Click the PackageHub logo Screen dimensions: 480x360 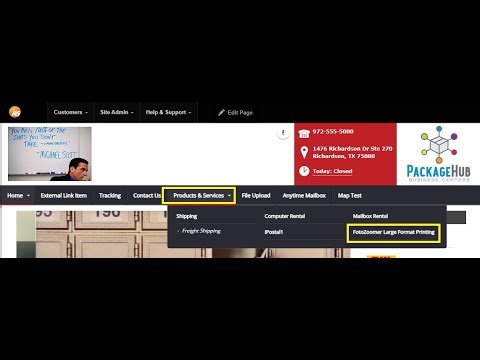pyautogui.click(x=439, y=154)
